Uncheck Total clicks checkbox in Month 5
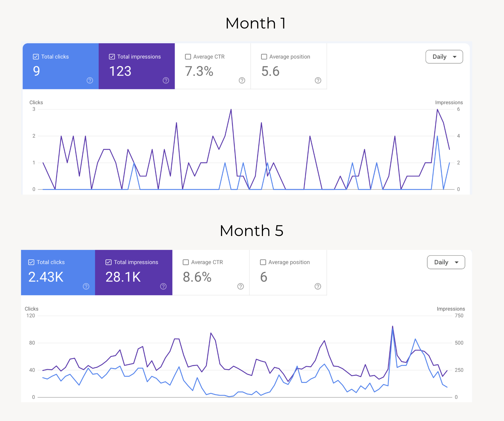This screenshot has height=421, width=504. coord(31,262)
